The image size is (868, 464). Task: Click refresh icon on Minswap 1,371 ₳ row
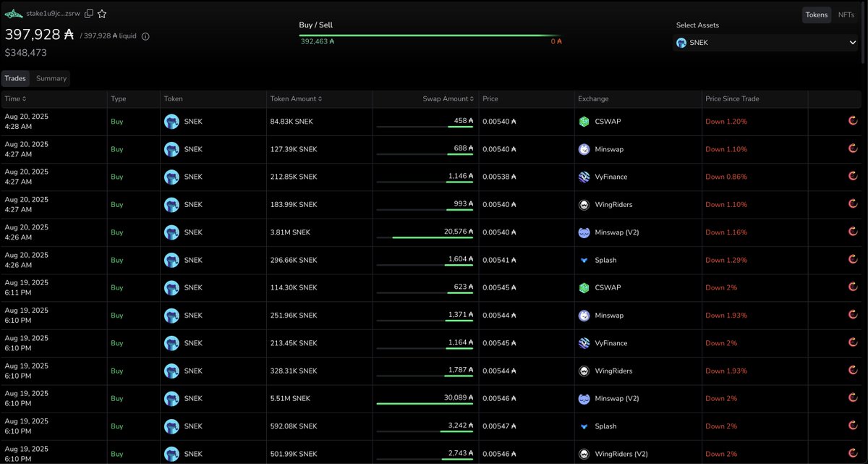tap(853, 316)
